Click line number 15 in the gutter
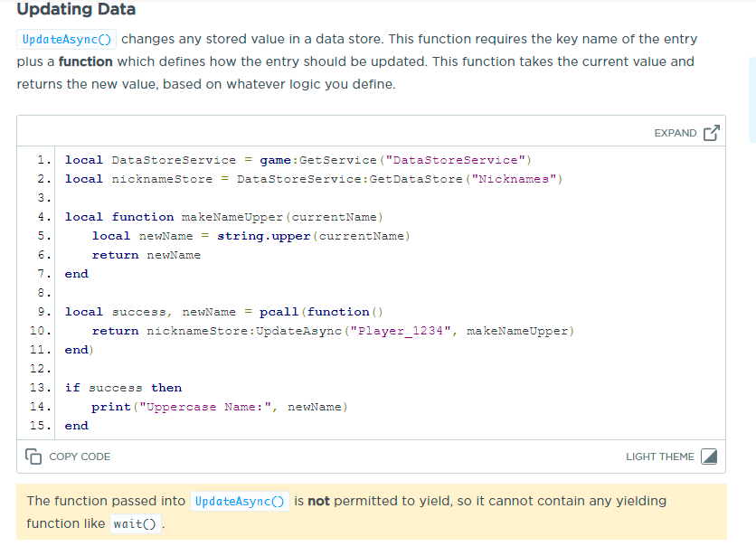The image size is (756, 546). pos(41,426)
